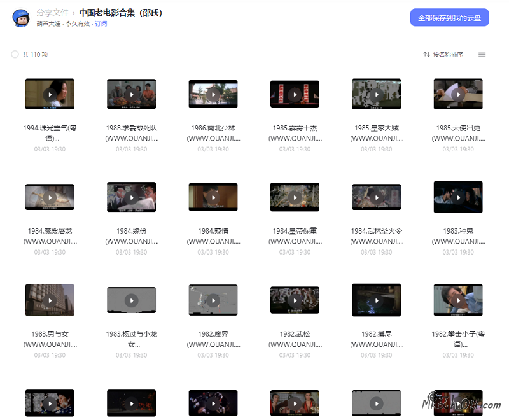Open the 1985.皇家大贼 file name

pyautogui.click(x=377, y=133)
